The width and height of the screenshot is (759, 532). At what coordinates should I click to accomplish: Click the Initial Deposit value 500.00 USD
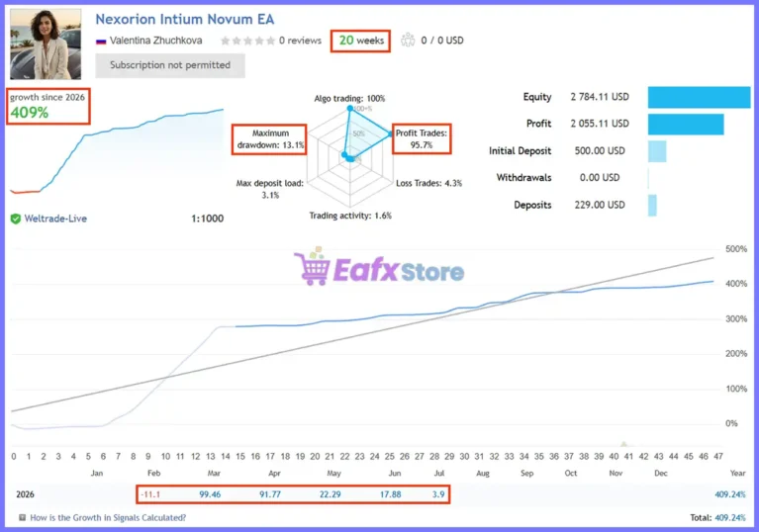pos(600,151)
